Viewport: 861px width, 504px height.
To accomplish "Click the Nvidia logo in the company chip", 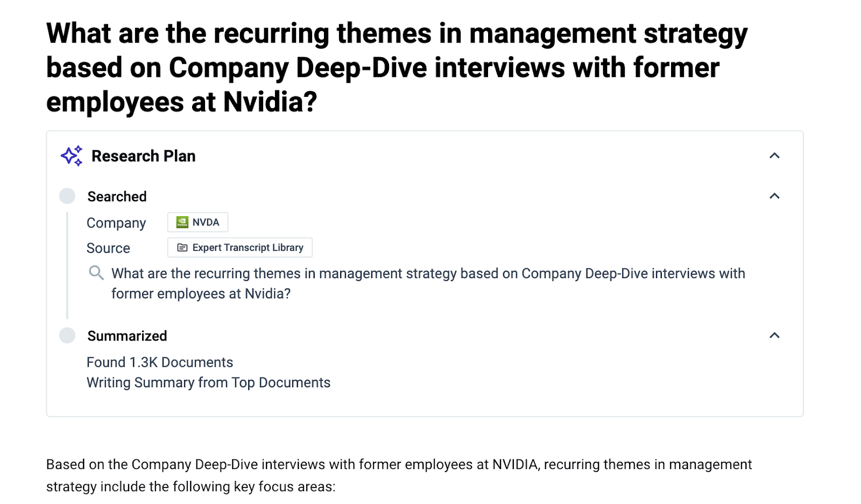I will (x=182, y=222).
